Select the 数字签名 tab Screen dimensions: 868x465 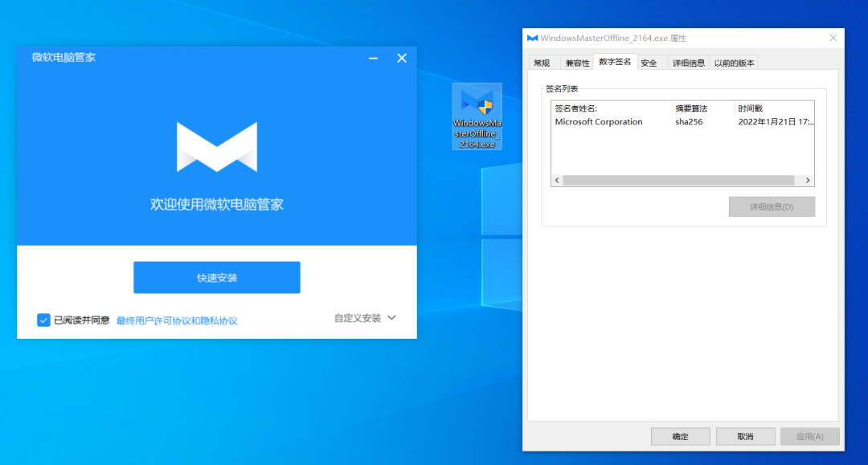point(615,62)
